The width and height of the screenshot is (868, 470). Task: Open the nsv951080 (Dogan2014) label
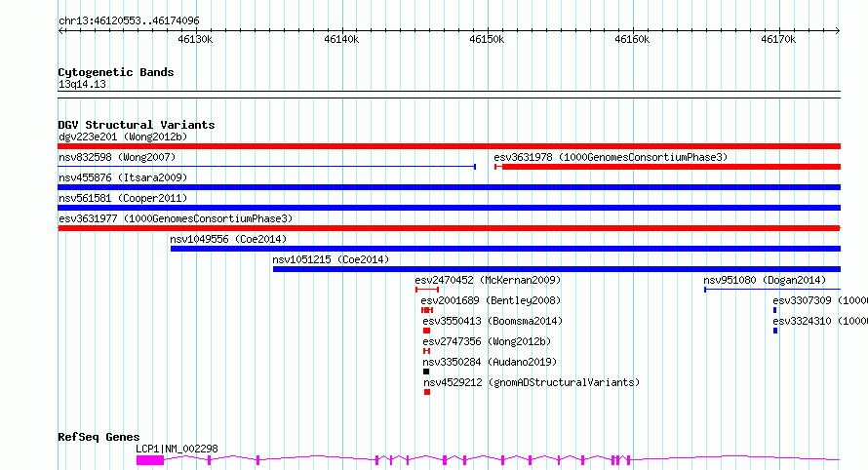pos(765,280)
